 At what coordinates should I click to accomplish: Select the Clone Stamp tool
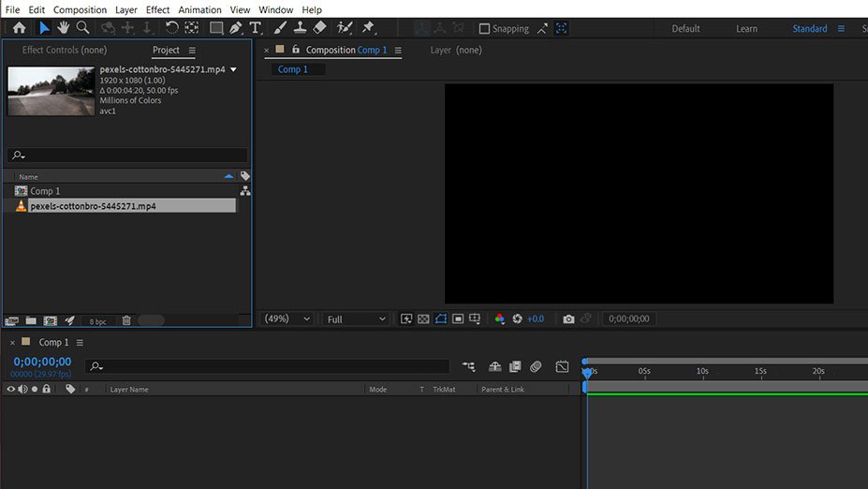300,28
